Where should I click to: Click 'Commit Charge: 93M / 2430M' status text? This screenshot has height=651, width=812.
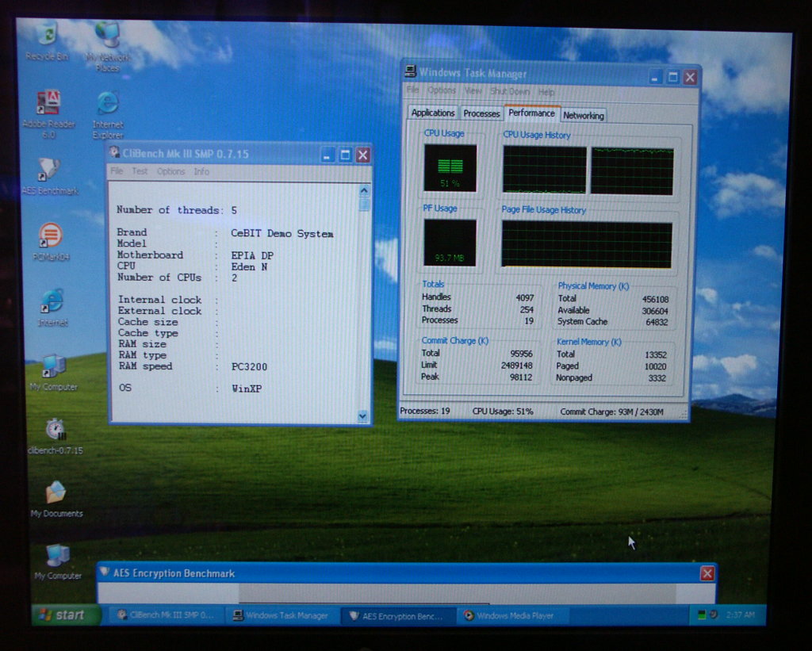[611, 412]
